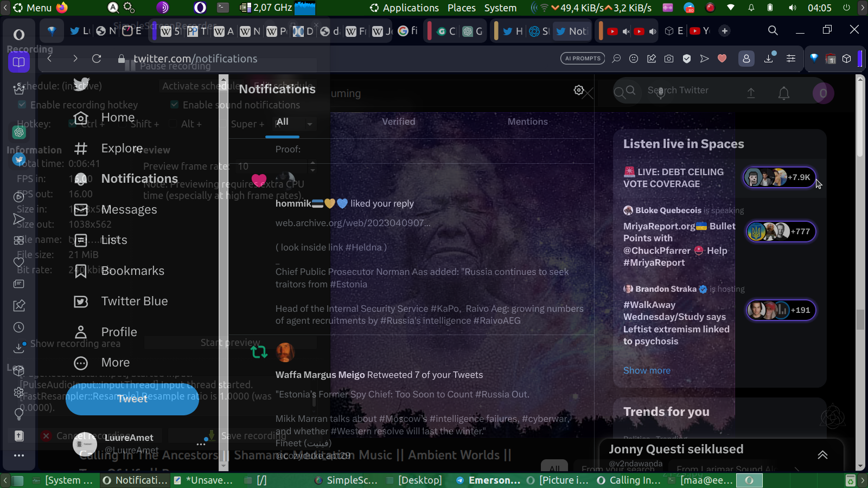Launch the terminal from the top panel

[x=223, y=8]
